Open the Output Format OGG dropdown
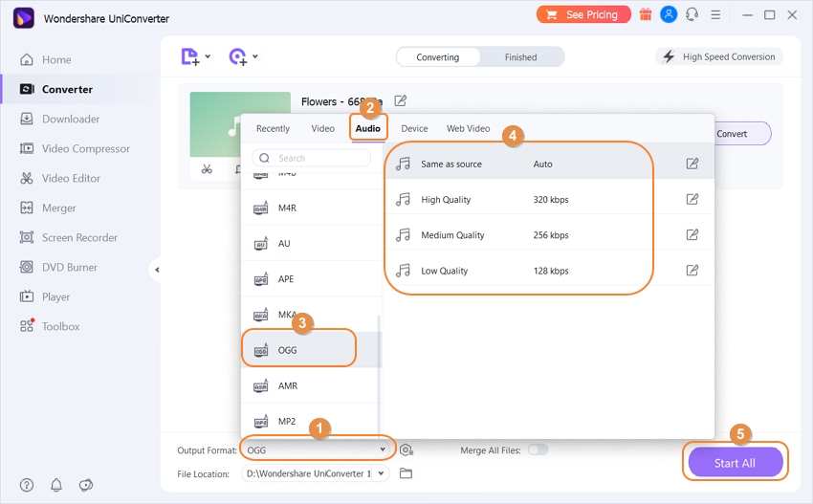 point(317,450)
